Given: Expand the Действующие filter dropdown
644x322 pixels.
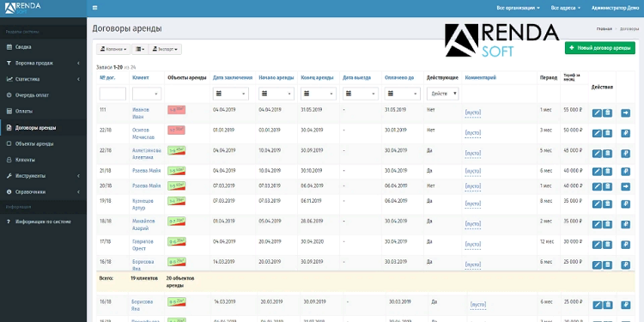Looking at the screenshot, I should click(x=443, y=94).
